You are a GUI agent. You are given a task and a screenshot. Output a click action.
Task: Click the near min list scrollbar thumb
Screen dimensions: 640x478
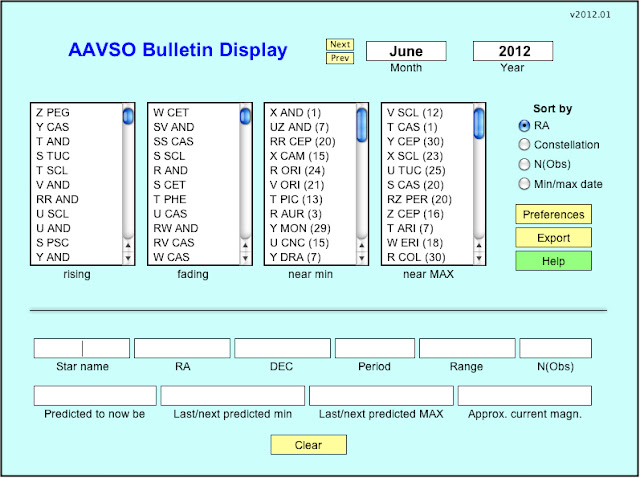[x=362, y=125]
